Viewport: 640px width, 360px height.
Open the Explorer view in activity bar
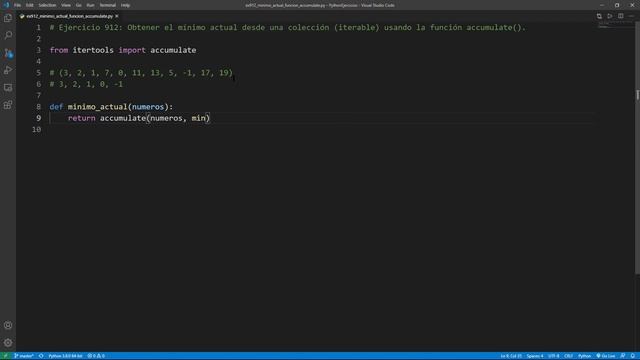click(8, 18)
